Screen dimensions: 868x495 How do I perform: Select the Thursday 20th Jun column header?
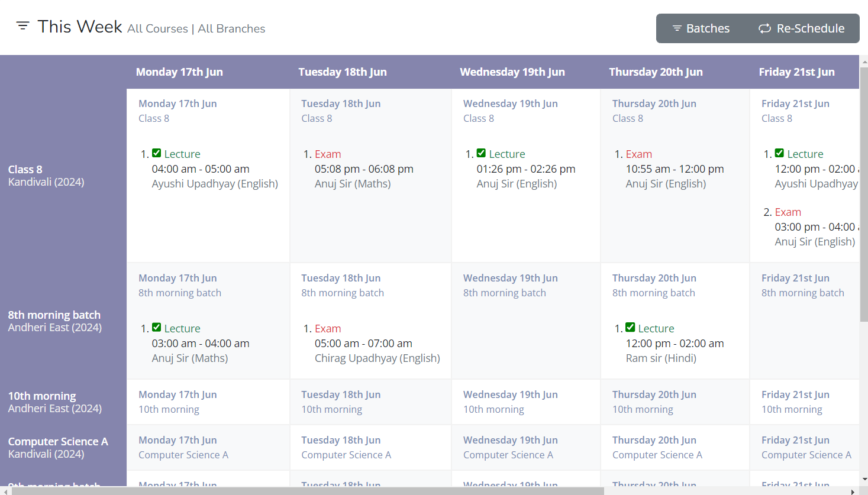point(656,72)
